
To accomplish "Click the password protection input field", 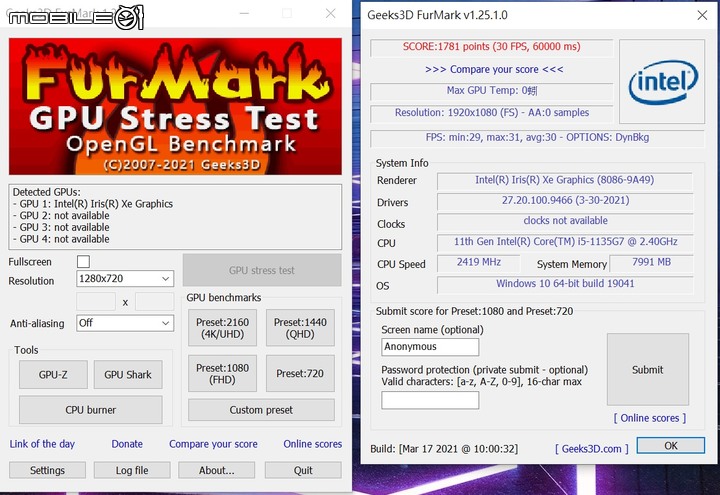I will [x=430, y=400].
